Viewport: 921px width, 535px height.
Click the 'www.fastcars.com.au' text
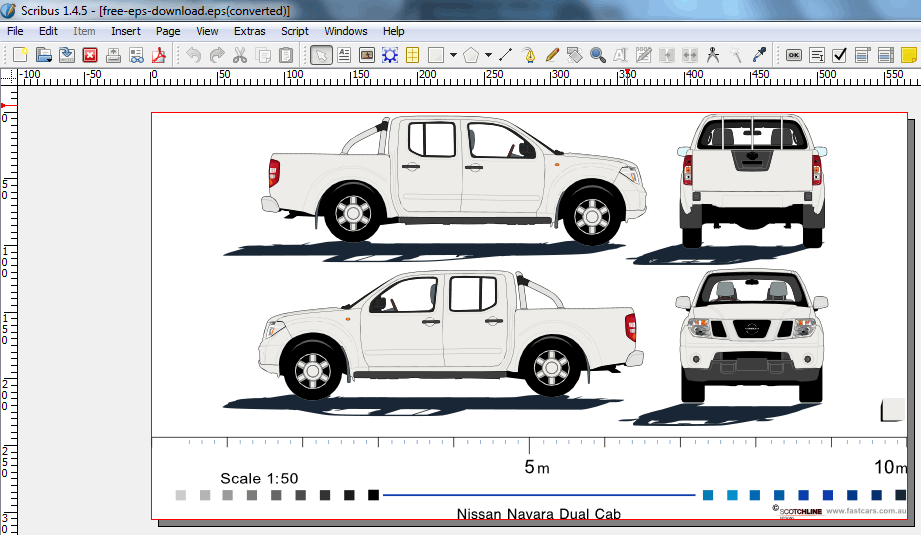click(866, 511)
